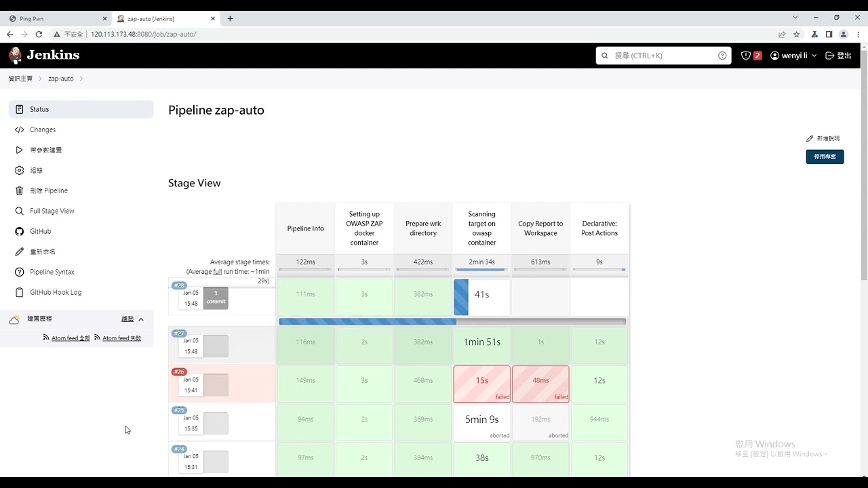The image size is (868, 488).
Task: Open the build trend link
Action: point(127,319)
